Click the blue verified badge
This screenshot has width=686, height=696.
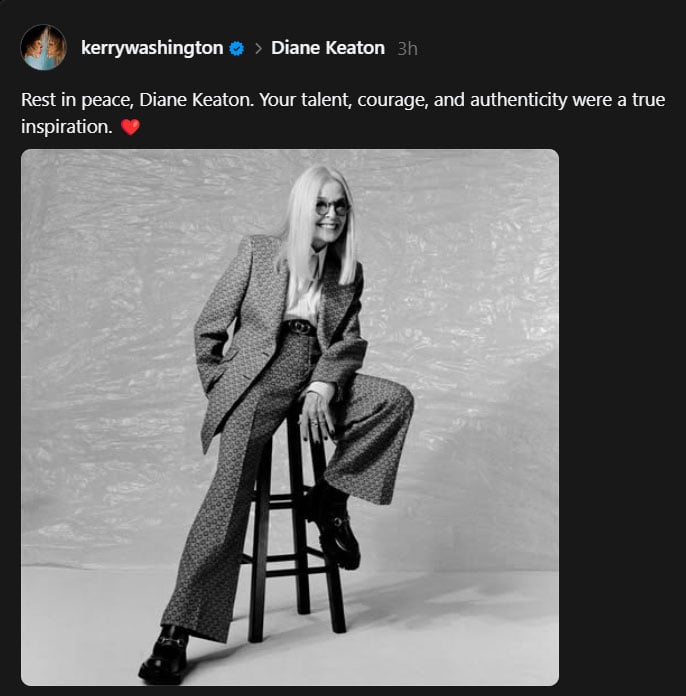point(236,48)
